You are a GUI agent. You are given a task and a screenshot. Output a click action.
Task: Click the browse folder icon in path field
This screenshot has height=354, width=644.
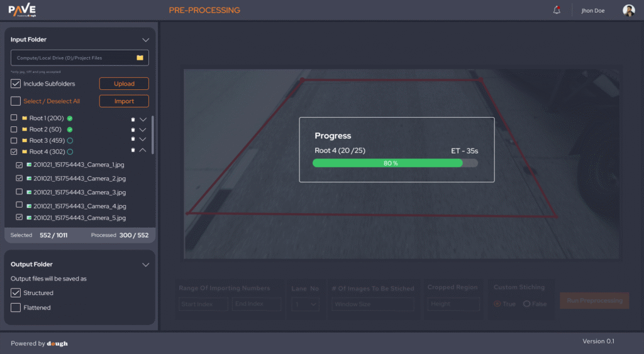pos(140,58)
